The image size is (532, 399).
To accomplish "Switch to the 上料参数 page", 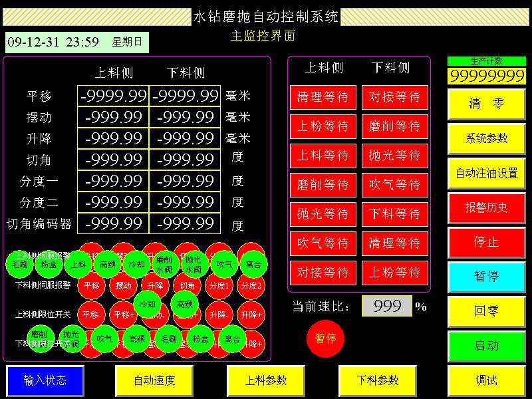I will [266, 380].
